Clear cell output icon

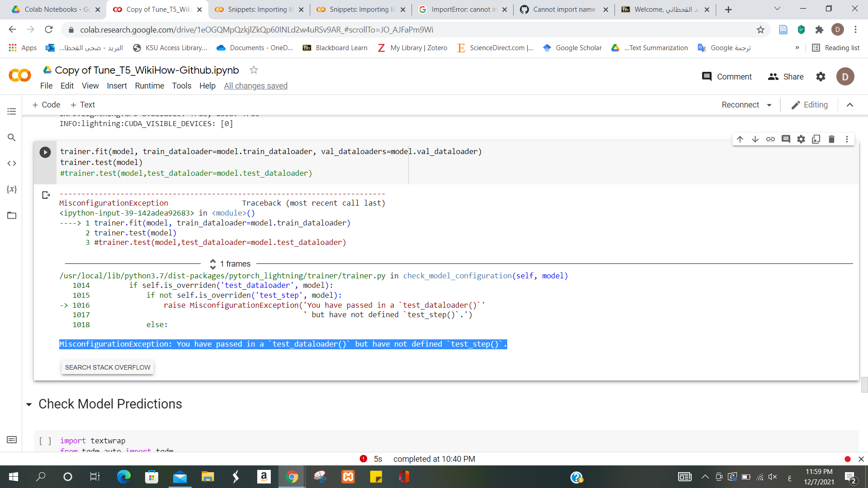point(46,195)
